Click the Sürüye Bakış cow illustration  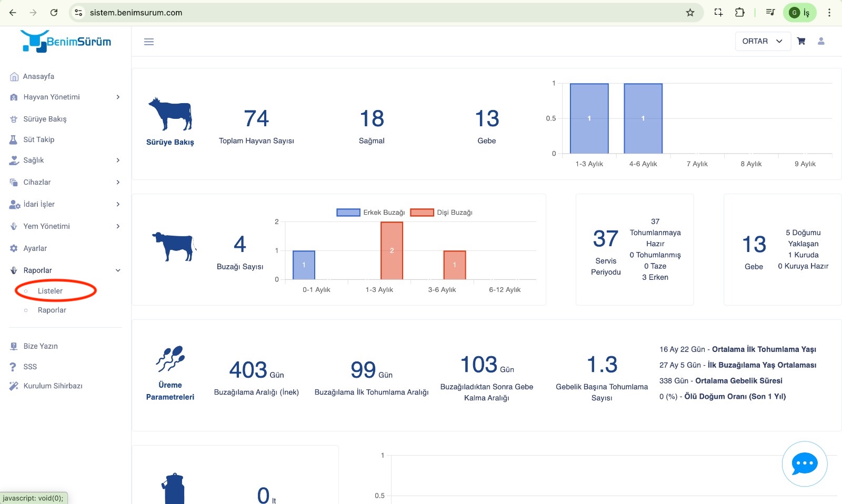[170, 114]
